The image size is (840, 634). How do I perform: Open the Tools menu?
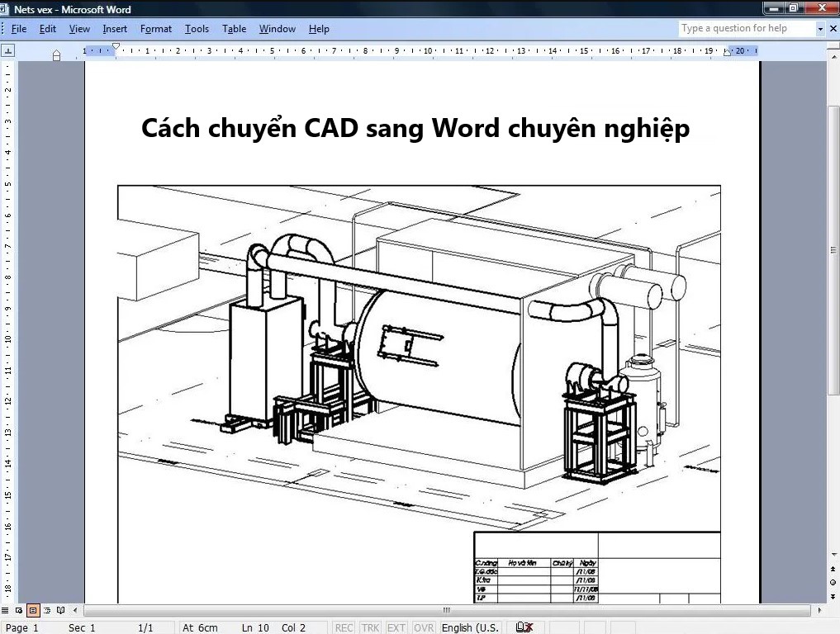click(x=197, y=29)
